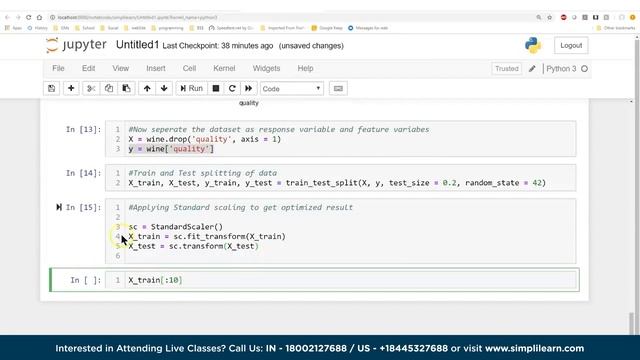Open the Other bookmarks folder
Viewport: 640px width, 360px height.
tap(616, 28)
